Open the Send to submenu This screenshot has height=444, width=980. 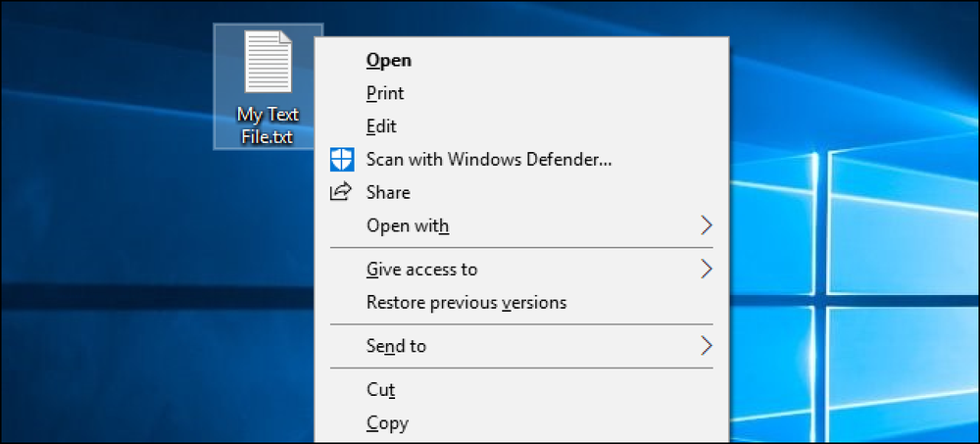coord(521,346)
